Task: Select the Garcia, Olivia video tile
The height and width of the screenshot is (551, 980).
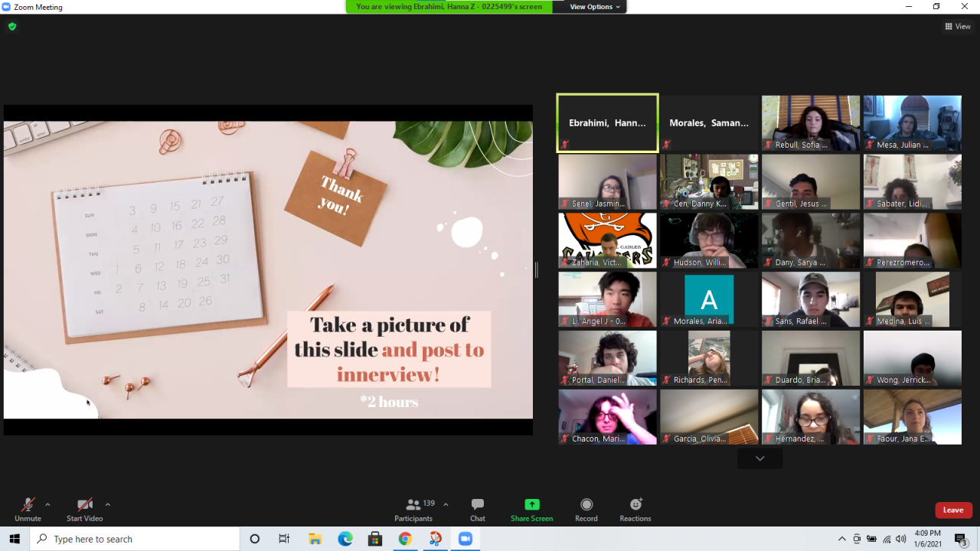Action: click(x=709, y=417)
